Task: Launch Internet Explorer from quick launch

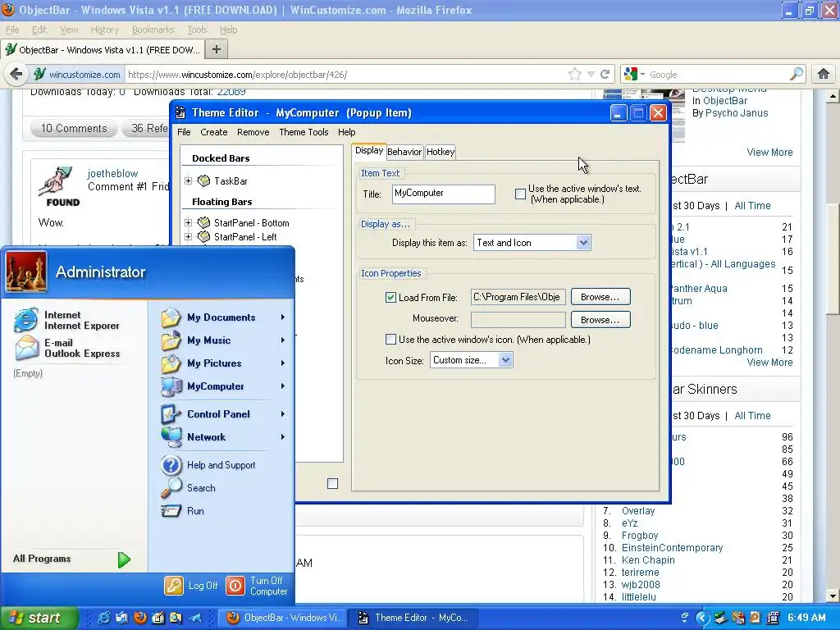Action: (104, 618)
